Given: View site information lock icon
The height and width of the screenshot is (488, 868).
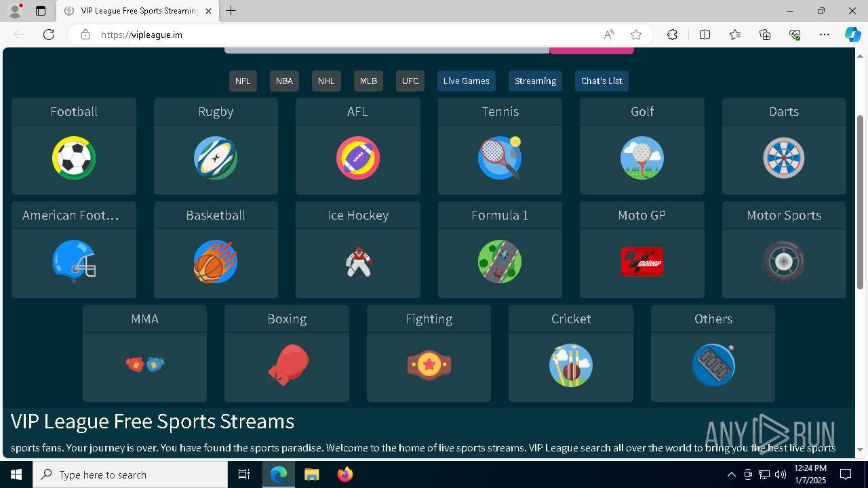Looking at the screenshot, I should [85, 35].
